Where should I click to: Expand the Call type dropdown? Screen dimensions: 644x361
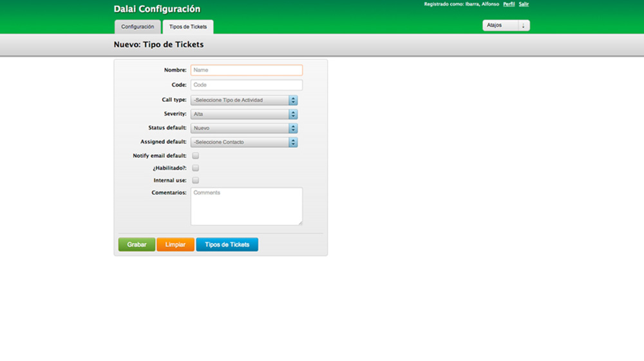243,100
